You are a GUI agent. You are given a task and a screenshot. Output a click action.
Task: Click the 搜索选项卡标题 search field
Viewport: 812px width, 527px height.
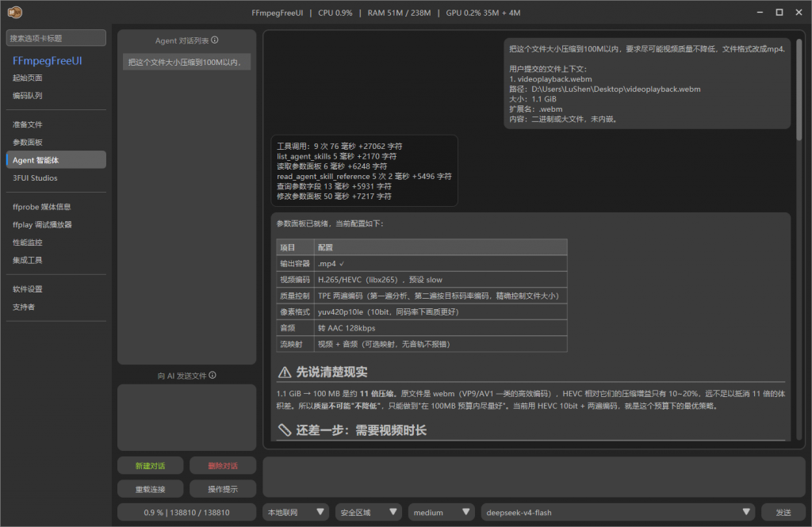point(56,38)
